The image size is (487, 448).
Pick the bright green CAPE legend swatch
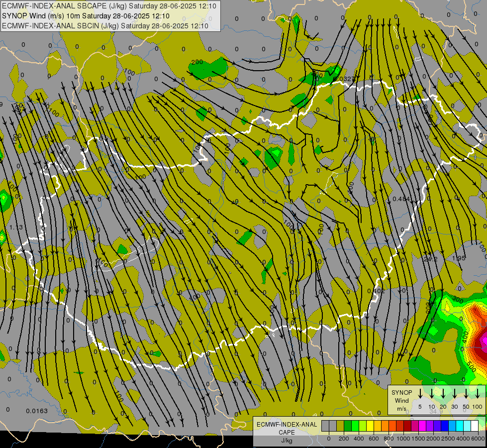[355, 426]
